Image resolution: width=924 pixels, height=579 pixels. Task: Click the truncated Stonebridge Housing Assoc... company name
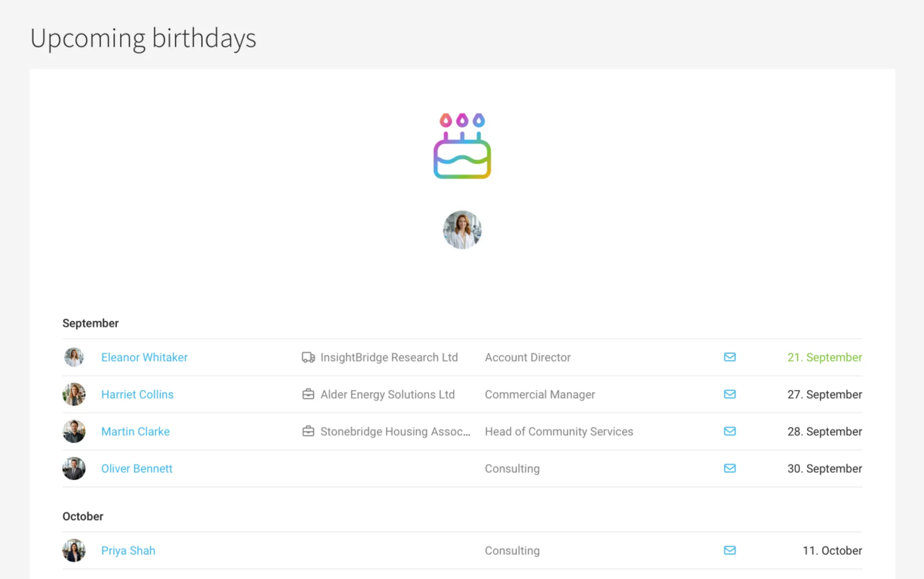point(395,431)
